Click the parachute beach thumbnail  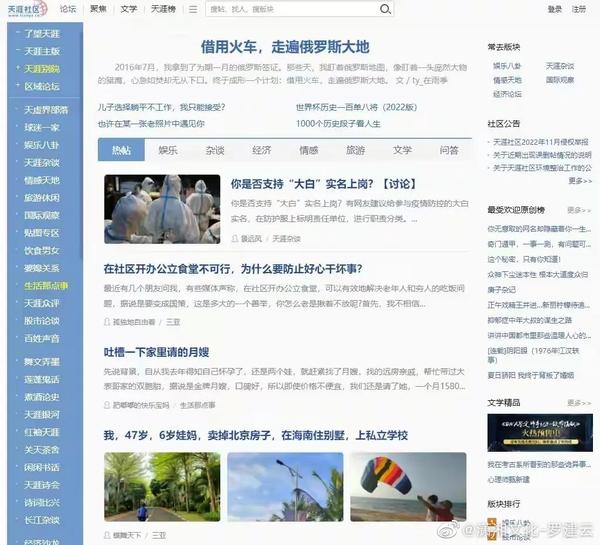pyautogui.click(x=408, y=487)
